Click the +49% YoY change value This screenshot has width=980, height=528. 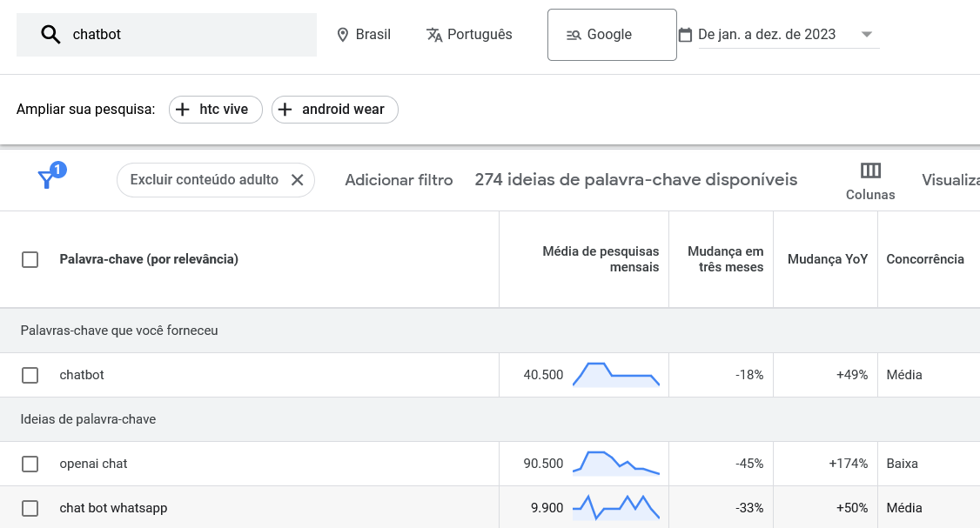point(852,375)
